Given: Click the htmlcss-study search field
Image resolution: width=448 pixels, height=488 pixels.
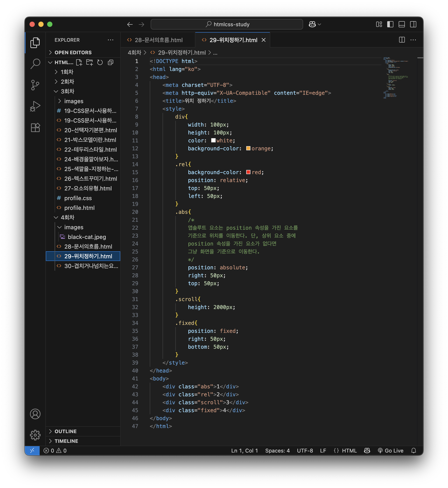Looking at the screenshot, I should click(227, 24).
